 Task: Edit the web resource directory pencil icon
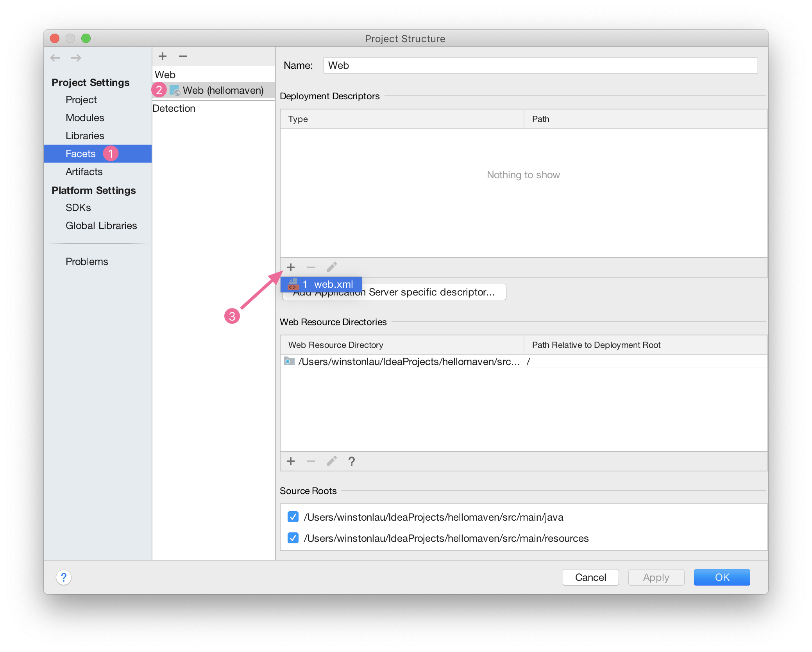[332, 461]
